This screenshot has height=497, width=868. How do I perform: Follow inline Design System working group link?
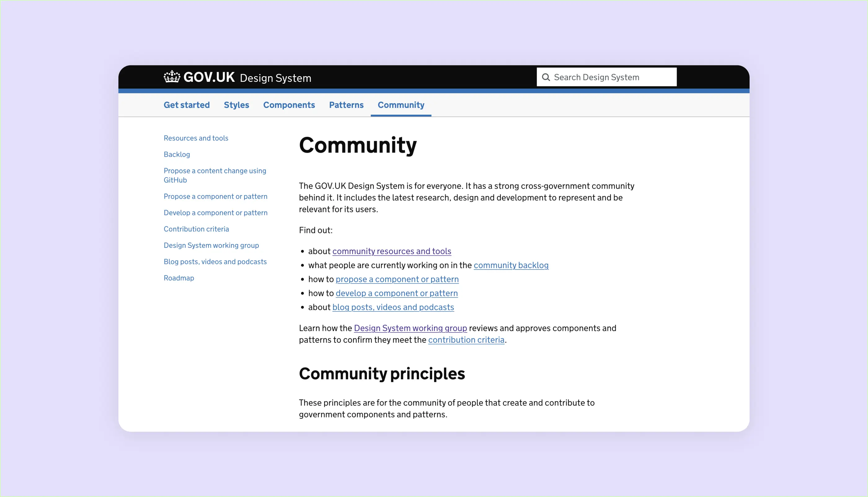click(410, 328)
